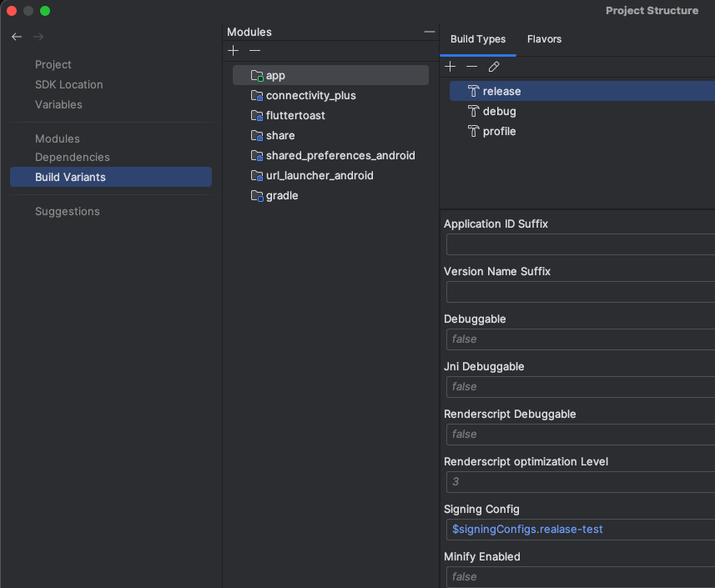Minimize the Modules panel
This screenshot has width=715, height=588.
click(430, 32)
